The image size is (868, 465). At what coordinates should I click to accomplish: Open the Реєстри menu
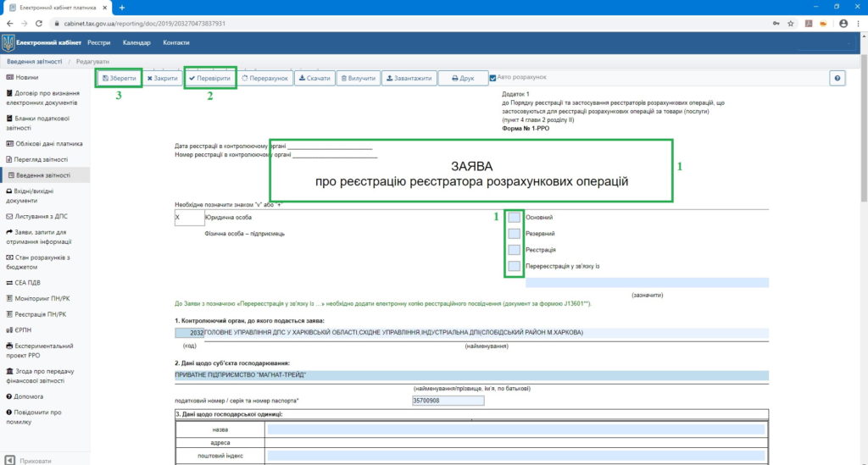pyautogui.click(x=98, y=42)
